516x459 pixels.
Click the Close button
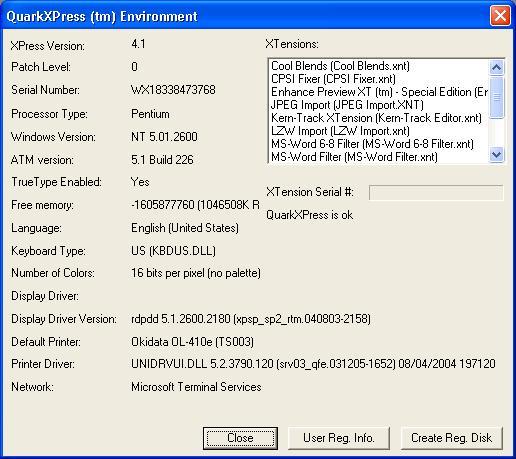[x=240, y=438]
